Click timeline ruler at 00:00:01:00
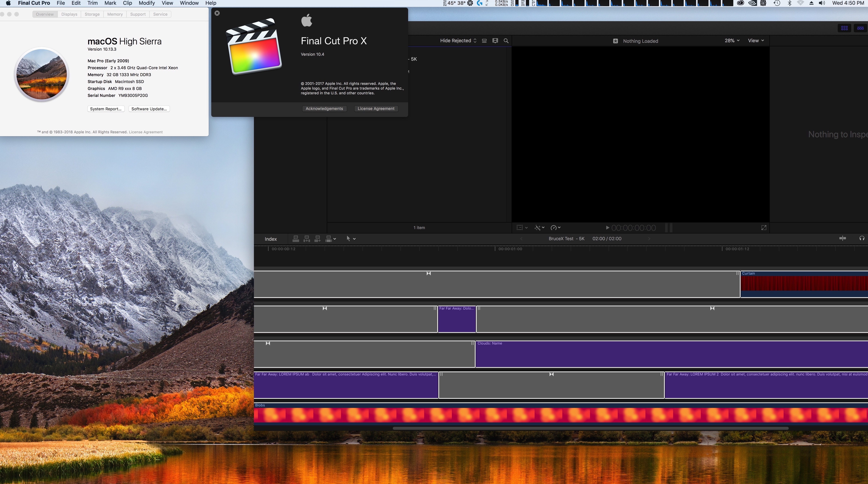 (510, 249)
